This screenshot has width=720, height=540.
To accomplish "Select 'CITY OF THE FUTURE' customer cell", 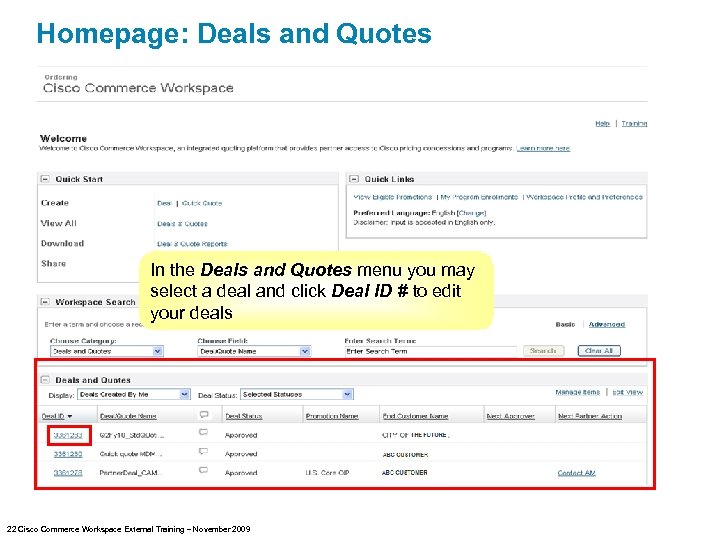I will point(416,435).
